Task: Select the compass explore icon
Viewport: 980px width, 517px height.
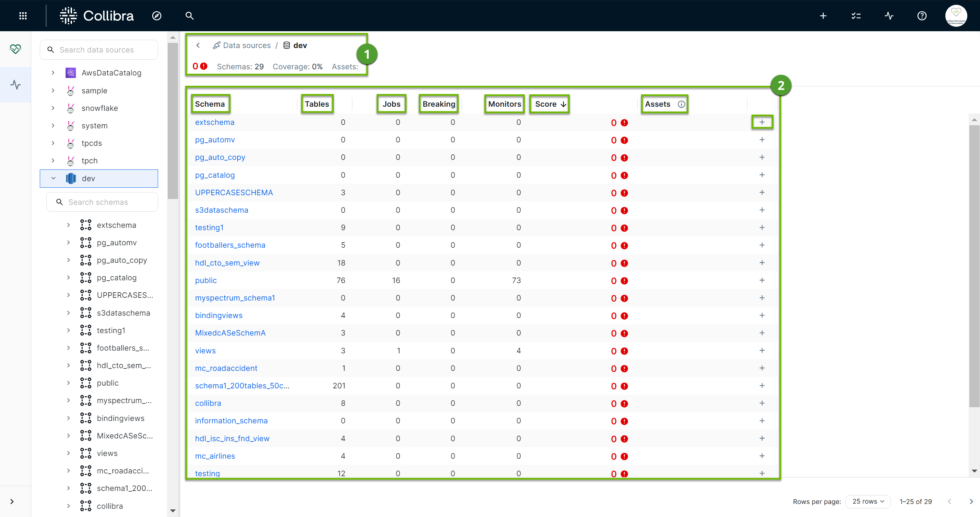Action: (156, 16)
